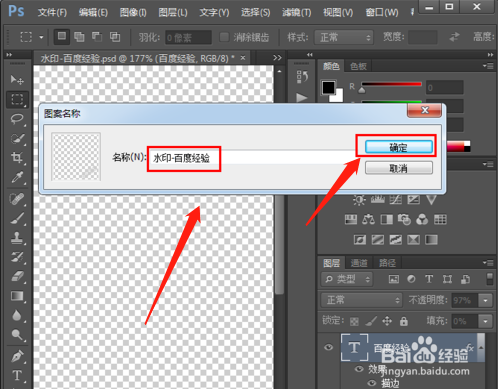Open the Color panel flyout menu

(488, 66)
